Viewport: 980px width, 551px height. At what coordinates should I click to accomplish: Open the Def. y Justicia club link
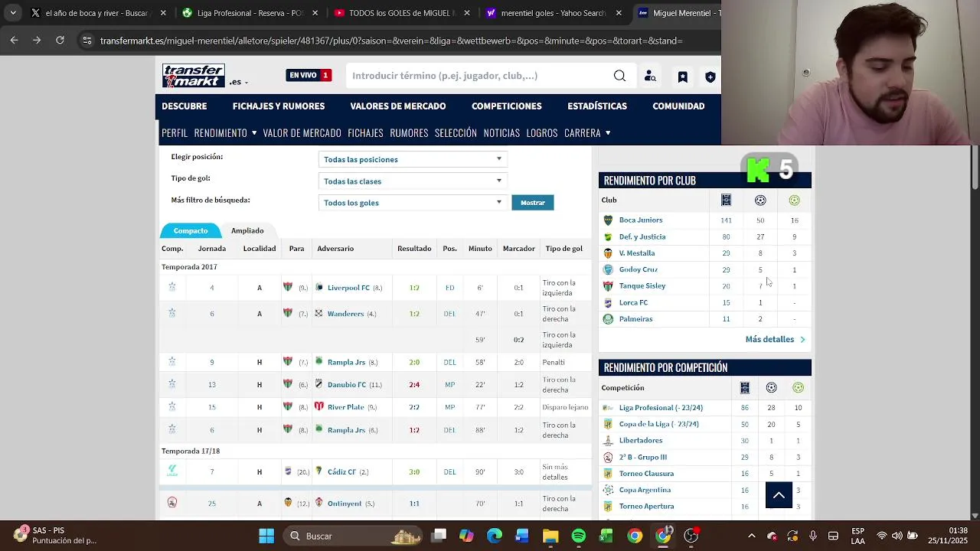click(642, 236)
